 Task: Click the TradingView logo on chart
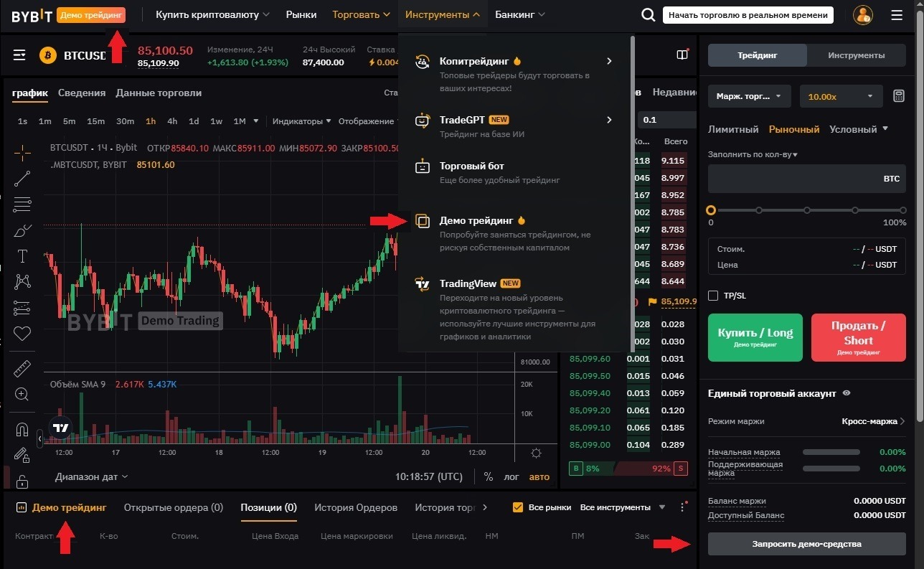pyautogui.click(x=61, y=428)
